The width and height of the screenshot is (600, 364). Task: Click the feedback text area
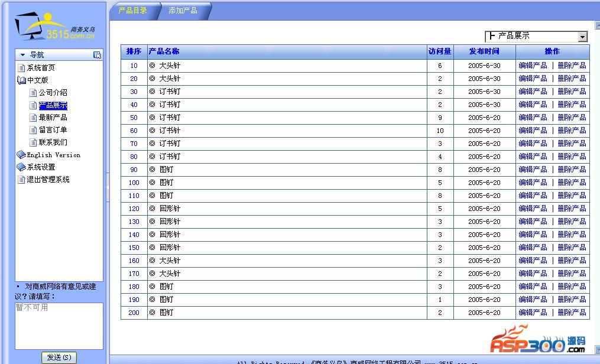click(59, 326)
